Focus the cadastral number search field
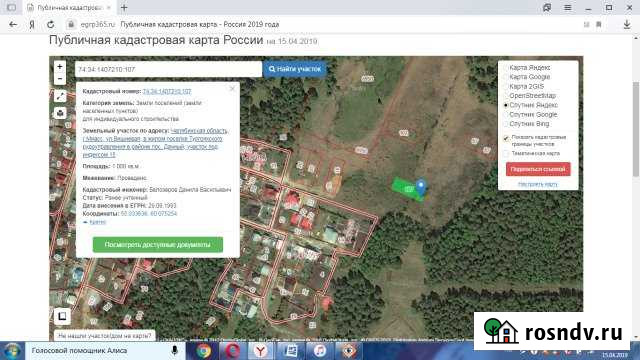The width and height of the screenshot is (640, 360). (x=168, y=69)
